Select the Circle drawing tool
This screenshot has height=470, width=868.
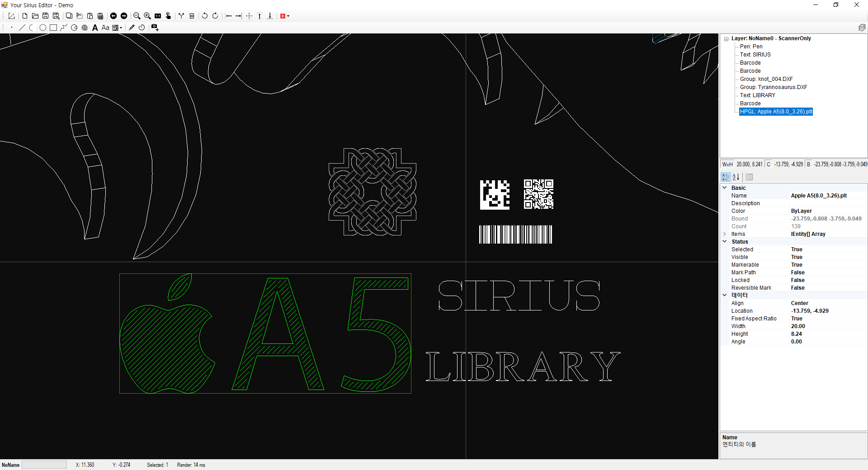tap(42, 28)
